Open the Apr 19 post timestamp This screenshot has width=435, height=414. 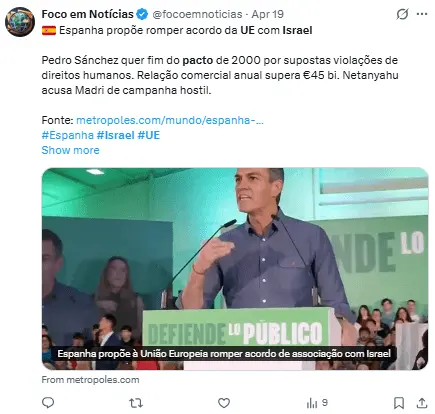(267, 14)
